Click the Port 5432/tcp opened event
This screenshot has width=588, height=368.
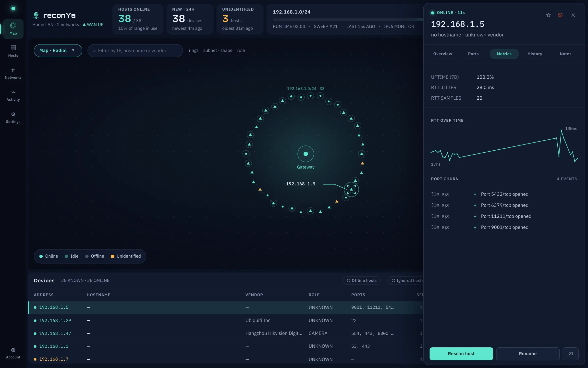coord(504,194)
